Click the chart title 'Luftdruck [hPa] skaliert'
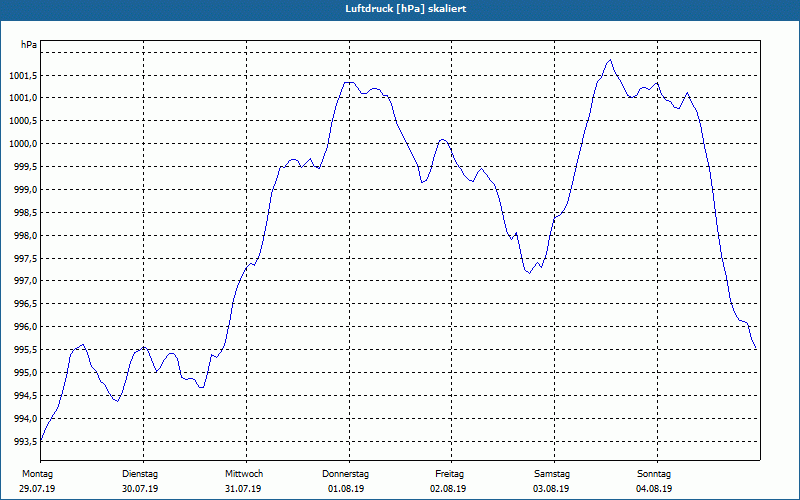Screen dimensions: 800x500 tap(406, 9)
